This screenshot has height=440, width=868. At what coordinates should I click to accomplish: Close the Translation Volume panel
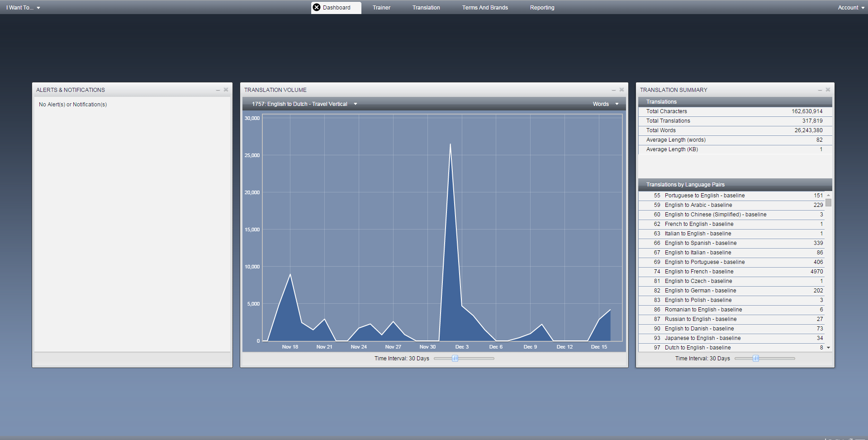(621, 90)
